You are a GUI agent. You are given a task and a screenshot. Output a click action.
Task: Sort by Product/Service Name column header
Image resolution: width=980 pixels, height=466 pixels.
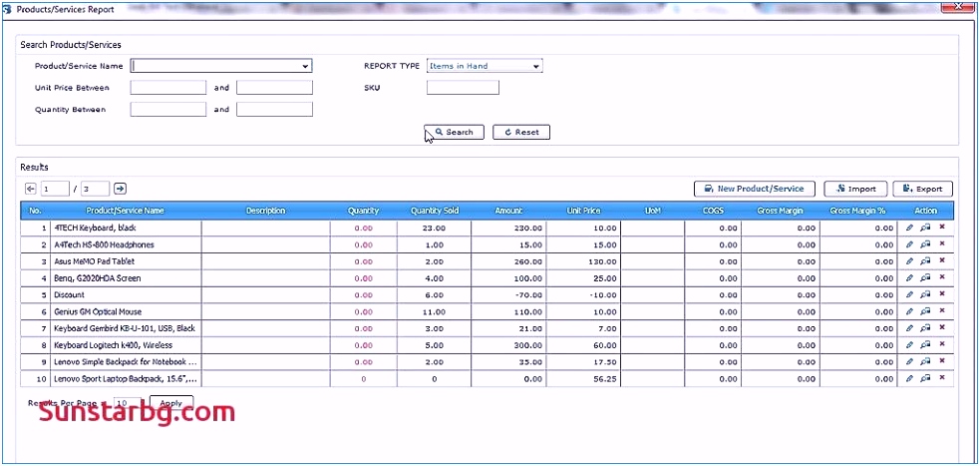click(x=125, y=211)
